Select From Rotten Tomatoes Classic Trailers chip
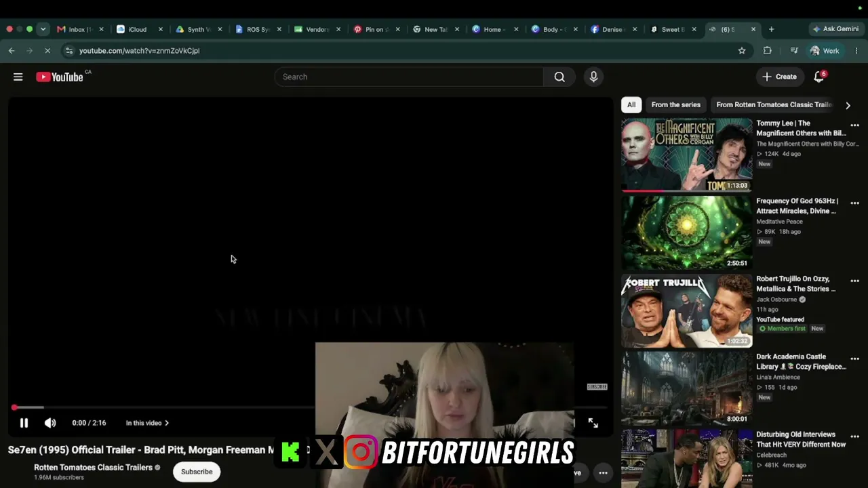The width and height of the screenshot is (868, 488). tap(774, 105)
